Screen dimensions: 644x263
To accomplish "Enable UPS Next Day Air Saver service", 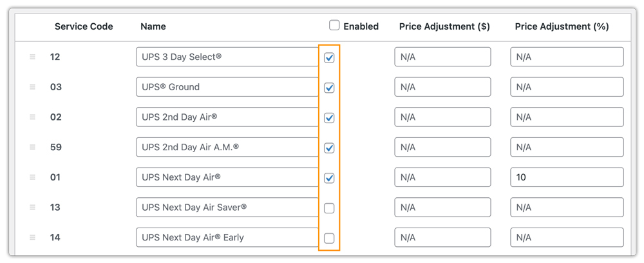I will coord(329,208).
